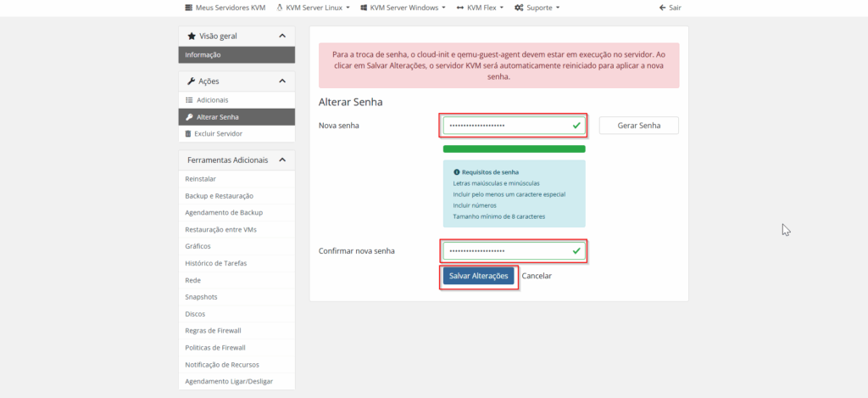Image resolution: width=868 pixels, height=398 pixels.
Task: Click the Linux icon in KVM Server Linux
Action: click(x=280, y=8)
